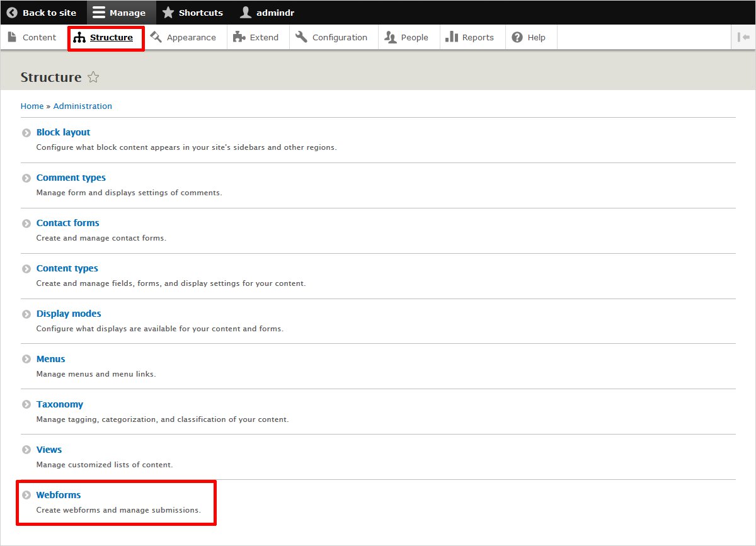Screen dimensions: 756x546
Task: Click the Help question mark icon
Action: tap(517, 37)
